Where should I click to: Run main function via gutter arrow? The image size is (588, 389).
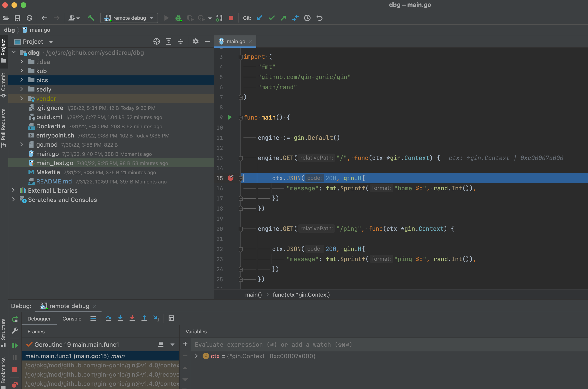tap(230, 117)
